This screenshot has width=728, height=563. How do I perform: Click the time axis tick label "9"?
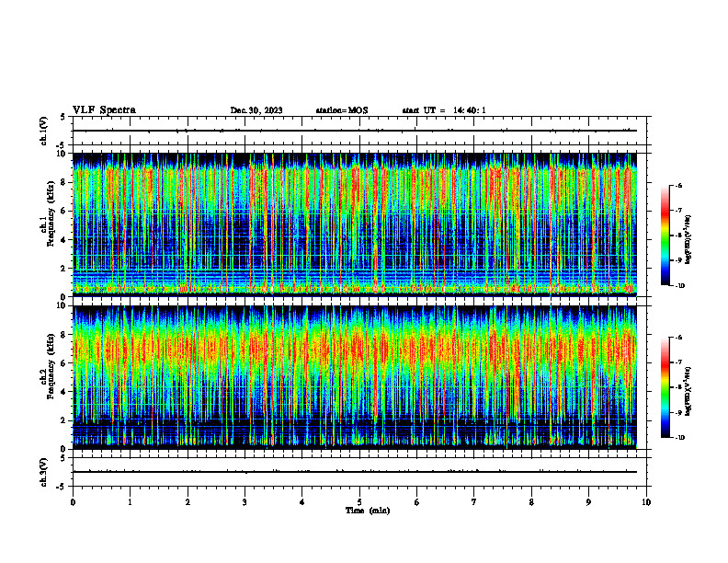coord(588,502)
